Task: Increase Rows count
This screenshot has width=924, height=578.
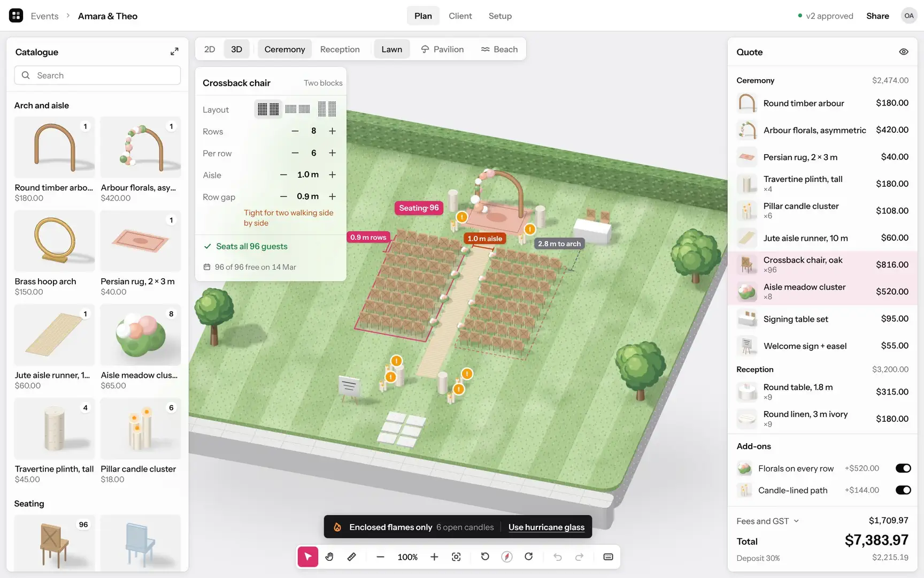Action: point(332,131)
